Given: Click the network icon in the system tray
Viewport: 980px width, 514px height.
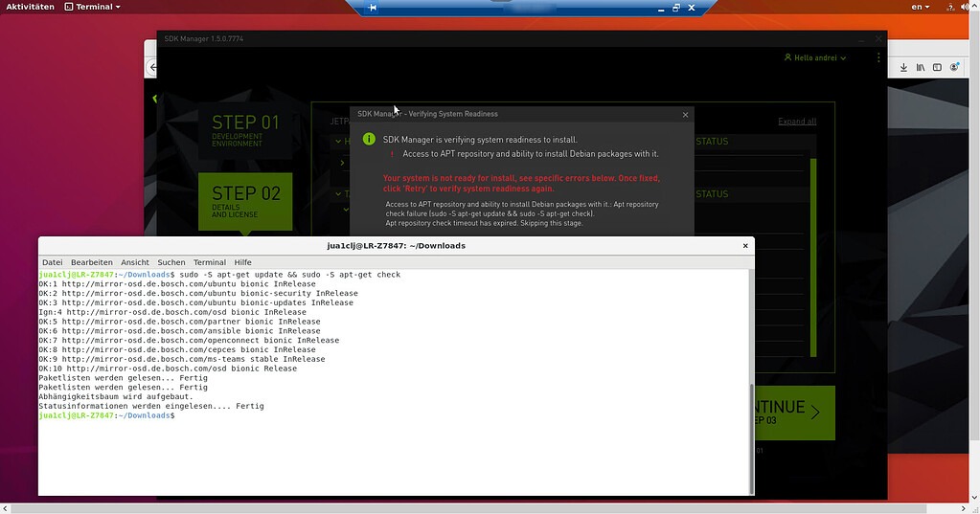Looking at the screenshot, I should click(950, 7).
